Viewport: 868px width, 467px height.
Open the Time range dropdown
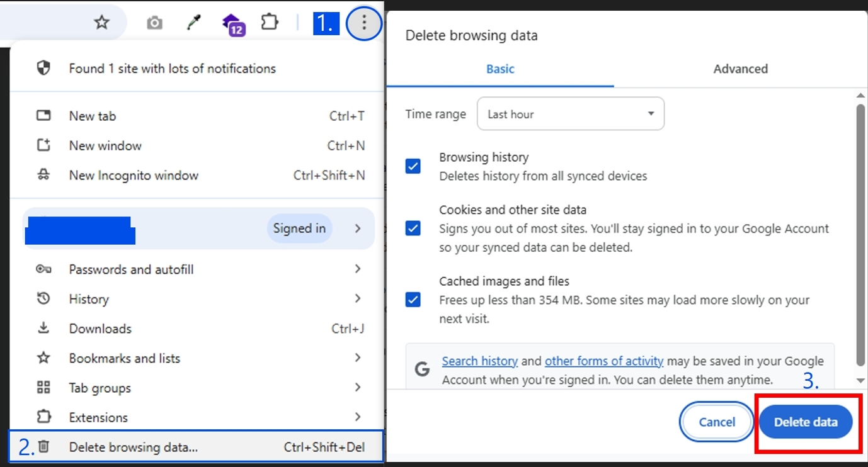(x=570, y=114)
